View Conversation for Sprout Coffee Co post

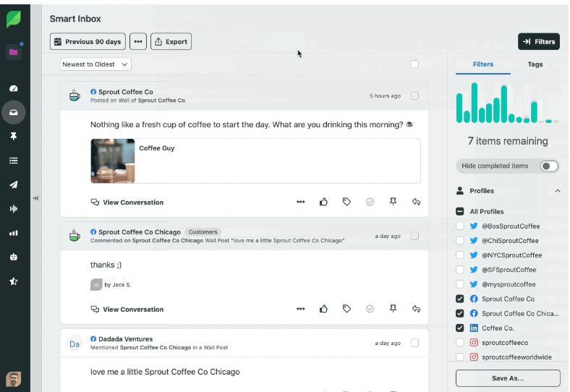[127, 203]
